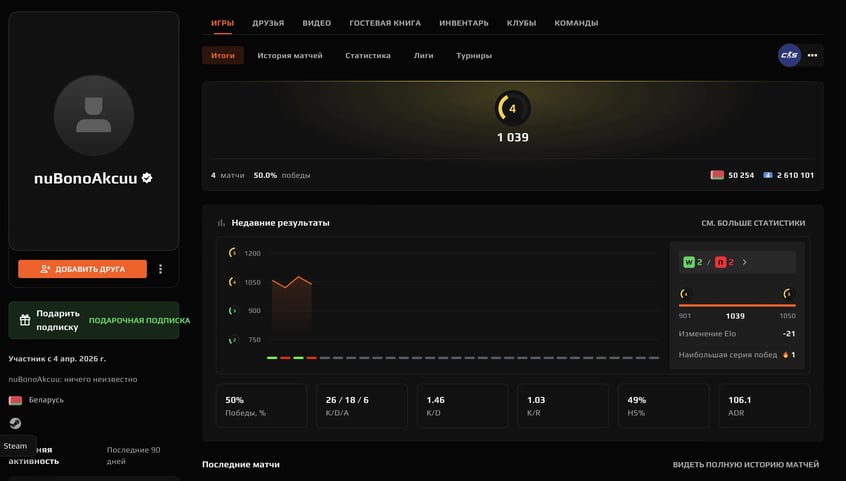Image resolution: width=846 pixels, height=481 pixels.
Task: Open the Статистика sub-tab
Action: 368,56
